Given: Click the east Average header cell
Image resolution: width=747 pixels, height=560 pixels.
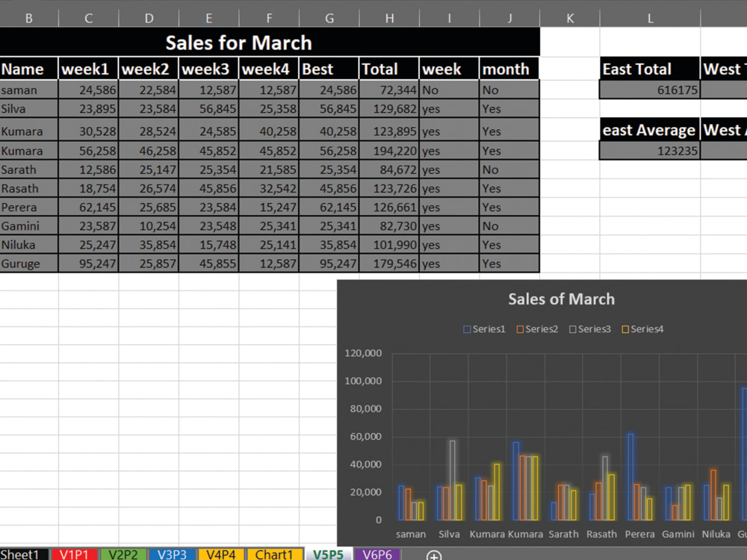Looking at the screenshot, I should pos(650,129).
